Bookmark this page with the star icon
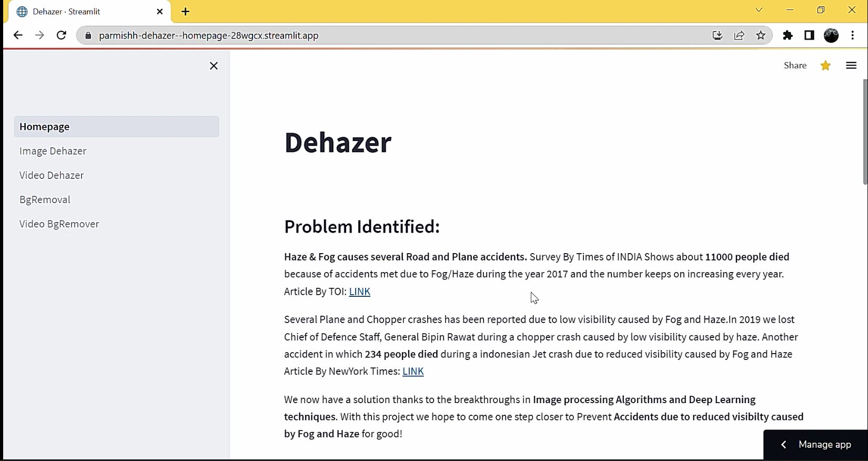 [761, 35]
